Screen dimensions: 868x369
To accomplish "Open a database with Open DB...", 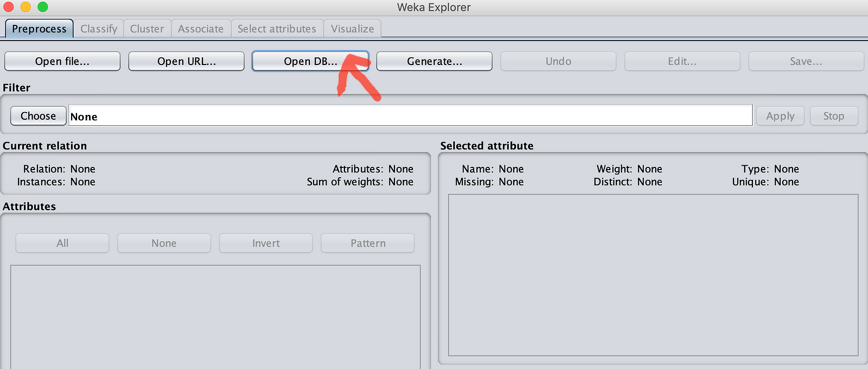I will [310, 61].
